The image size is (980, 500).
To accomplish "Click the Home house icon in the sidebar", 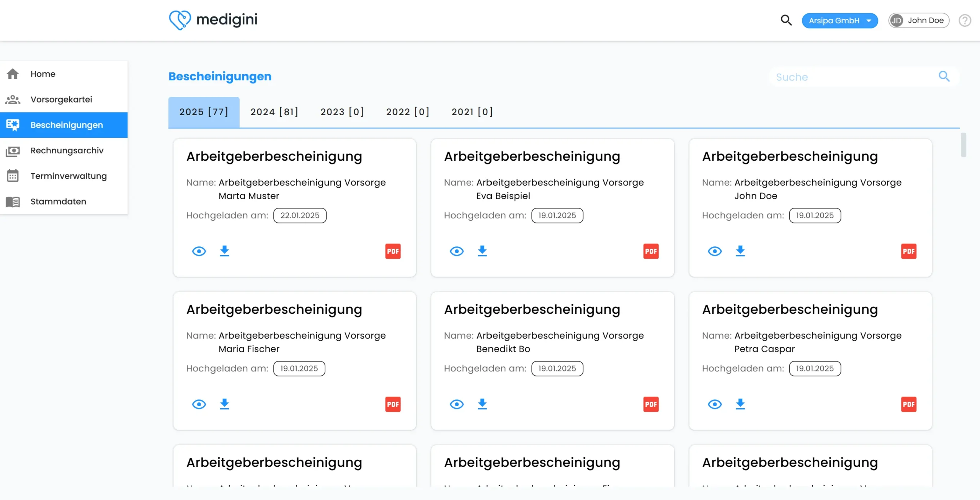I will click(x=13, y=74).
